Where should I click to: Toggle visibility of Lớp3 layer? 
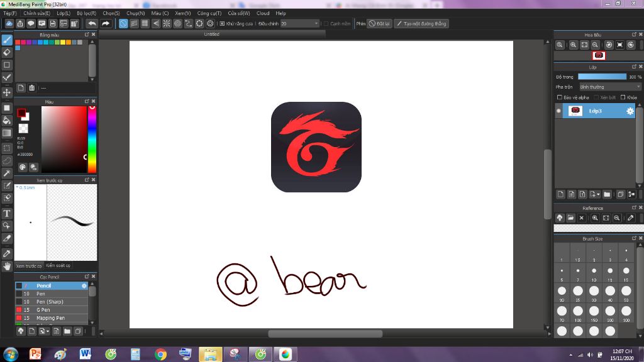(558, 111)
